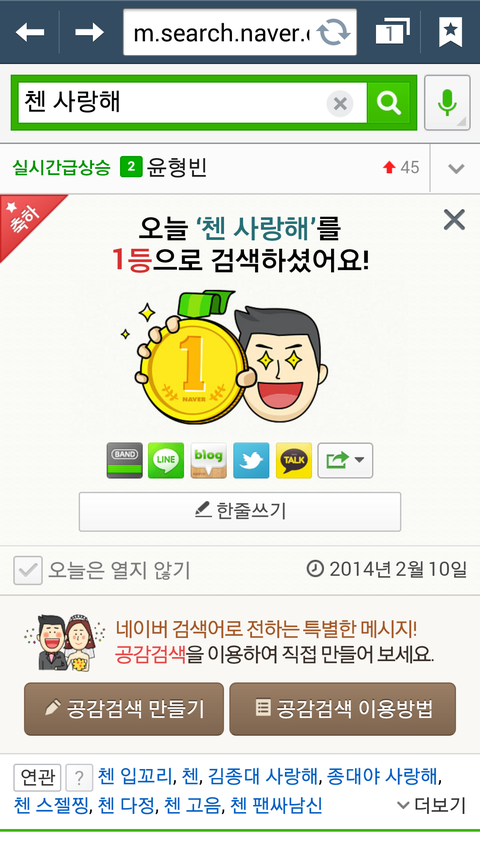The width and height of the screenshot is (480, 853).
Task: Share via the KakaoTalk icon
Action: [294, 461]
